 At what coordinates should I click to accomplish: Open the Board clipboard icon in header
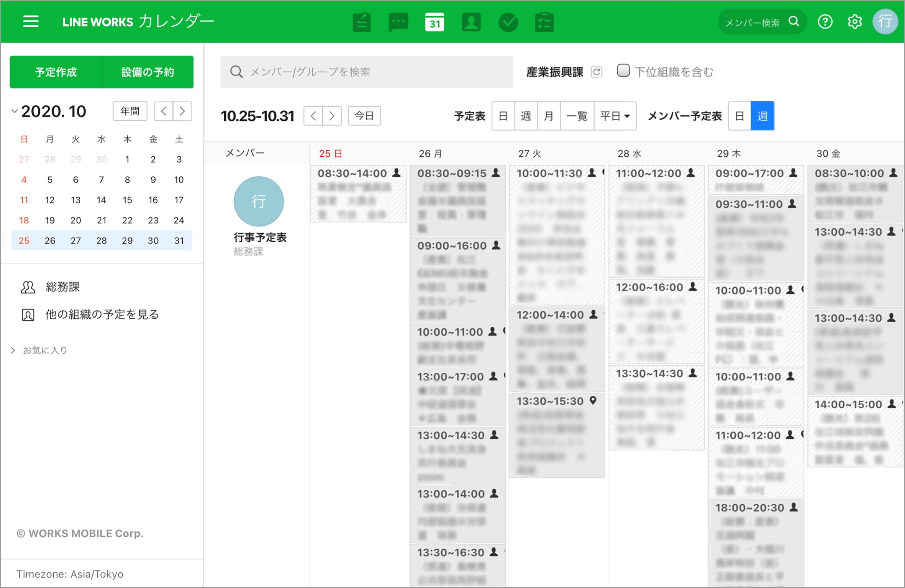click(x=361, y=22)
